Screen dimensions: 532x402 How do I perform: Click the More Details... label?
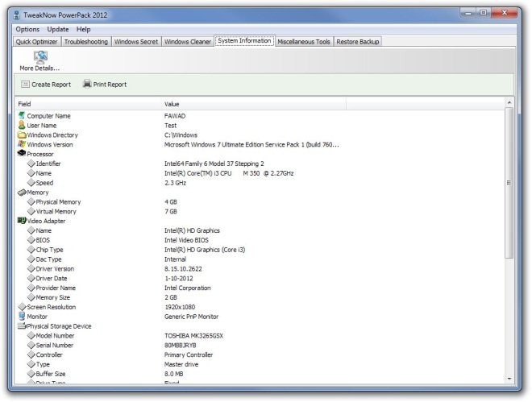[39, 68]
